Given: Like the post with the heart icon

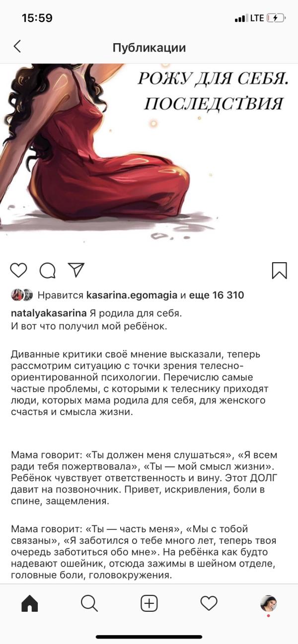Looking at the screenshot, I should coord(18,270).
